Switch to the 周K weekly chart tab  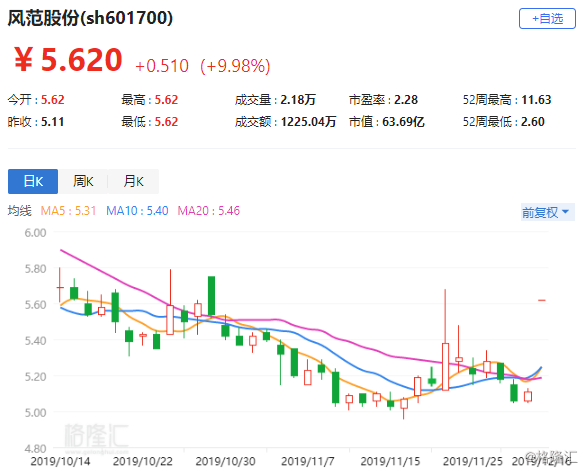pyautogui.click(x=83, y=181)
